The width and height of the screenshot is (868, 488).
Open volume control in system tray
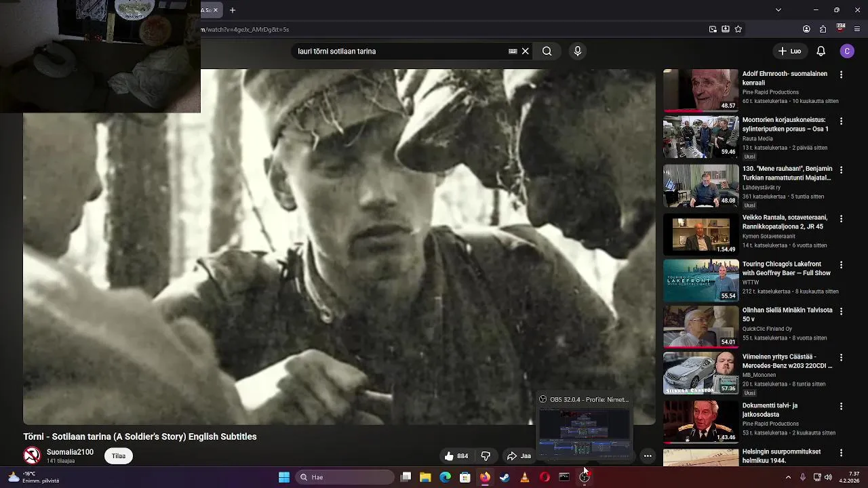click(x=828, y=477)
